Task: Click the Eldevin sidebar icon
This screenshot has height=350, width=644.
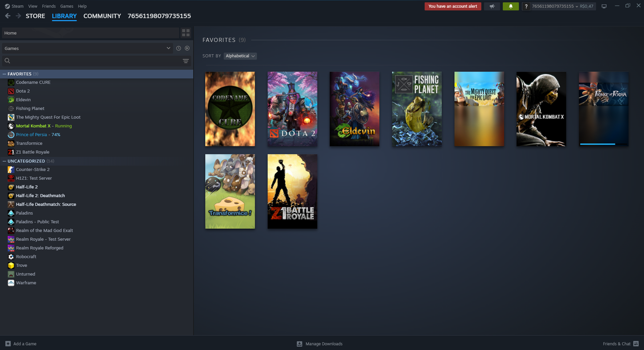Action: click(11, 100)
